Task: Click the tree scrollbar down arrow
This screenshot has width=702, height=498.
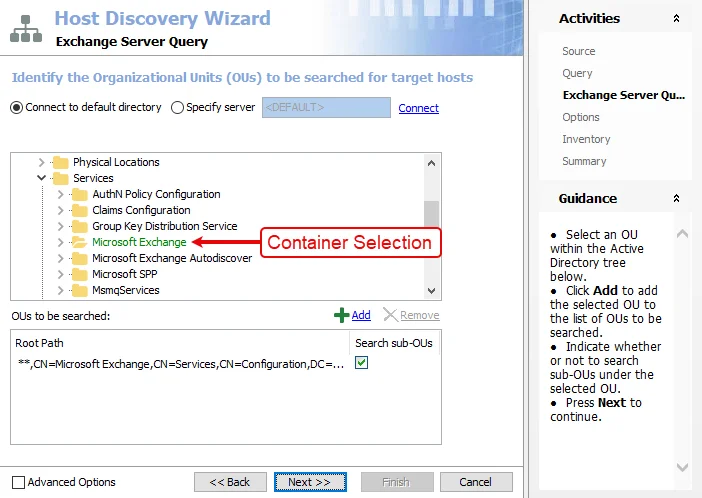Action: [432, 291]
